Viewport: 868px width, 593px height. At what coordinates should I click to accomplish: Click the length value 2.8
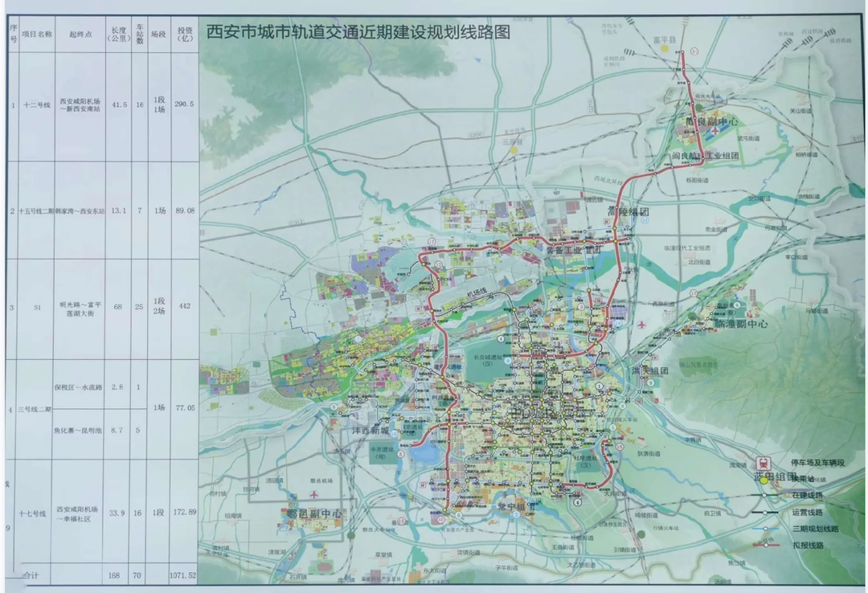(117, 387)
